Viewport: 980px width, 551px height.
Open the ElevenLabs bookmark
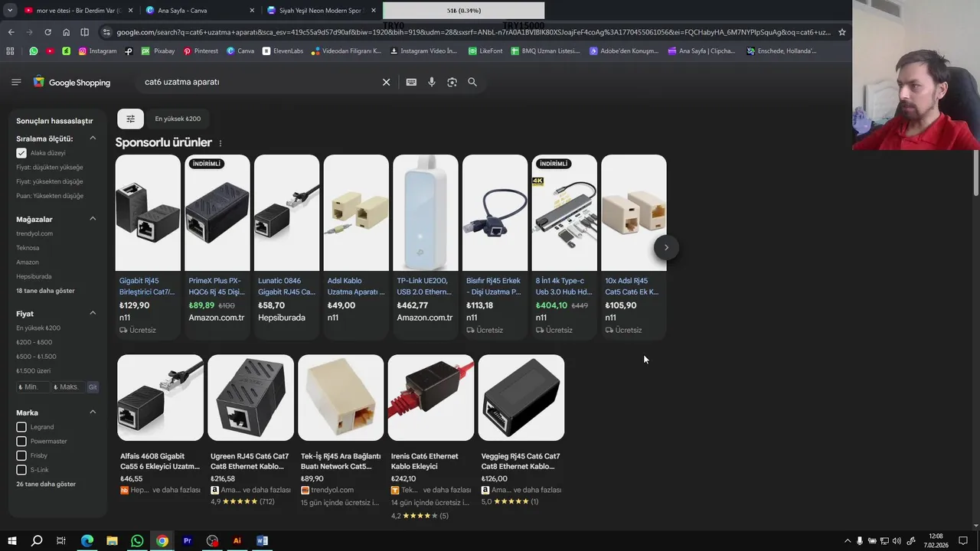click(283, 51)
